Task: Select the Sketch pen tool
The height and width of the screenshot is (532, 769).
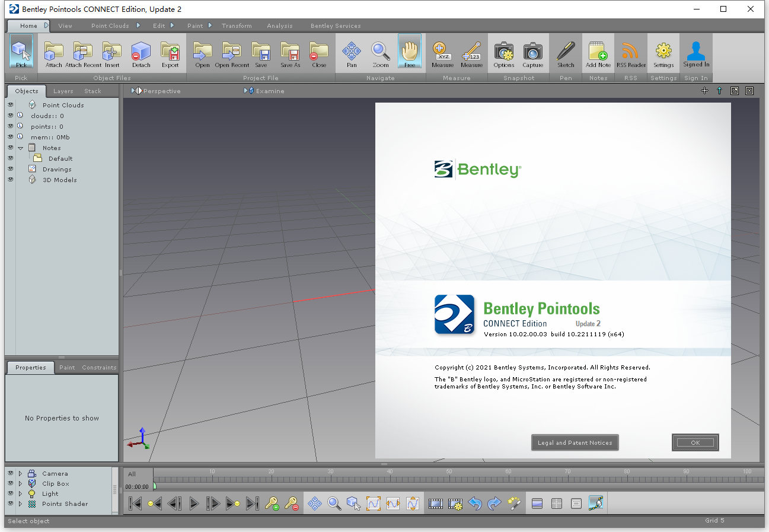Action: pyautogui.click(x=566, y=53)
